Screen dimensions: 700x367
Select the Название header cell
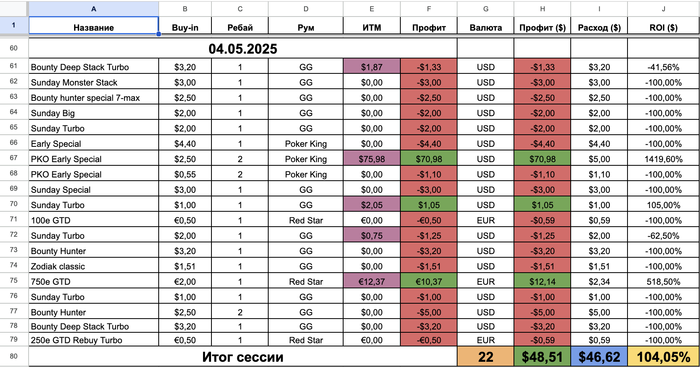pyautogui.click(x=93, y=27)
